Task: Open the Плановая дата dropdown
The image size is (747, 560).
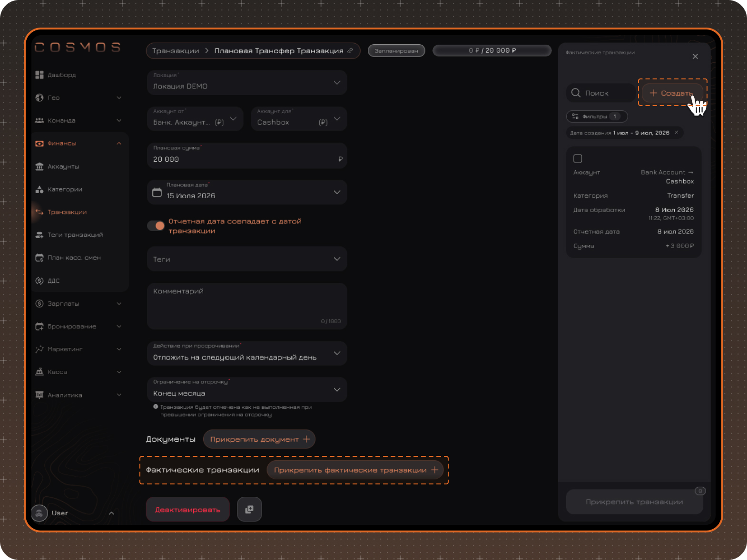Action: click(247, 192)
